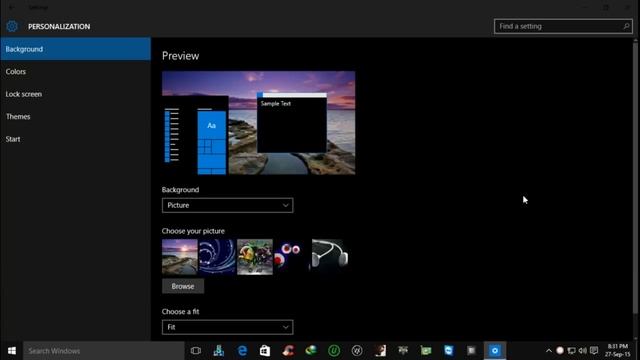This screenshot has width=640, height=360.
Task: Open the TeamViewer taskbar icon
Action: coord(449,351)
